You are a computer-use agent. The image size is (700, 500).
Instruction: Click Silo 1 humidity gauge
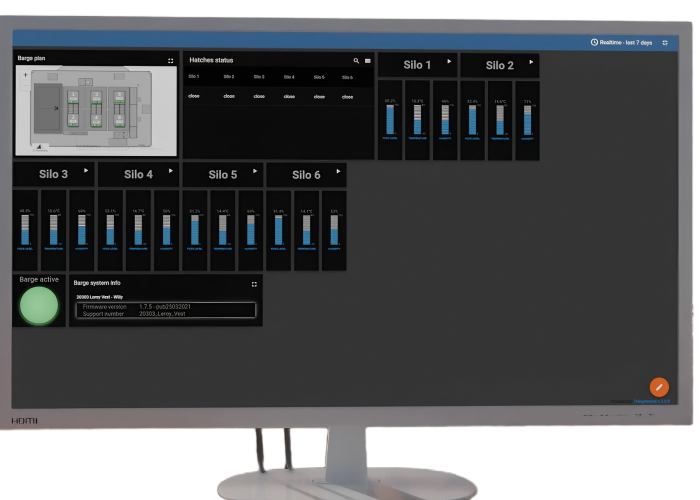(445, 120)
